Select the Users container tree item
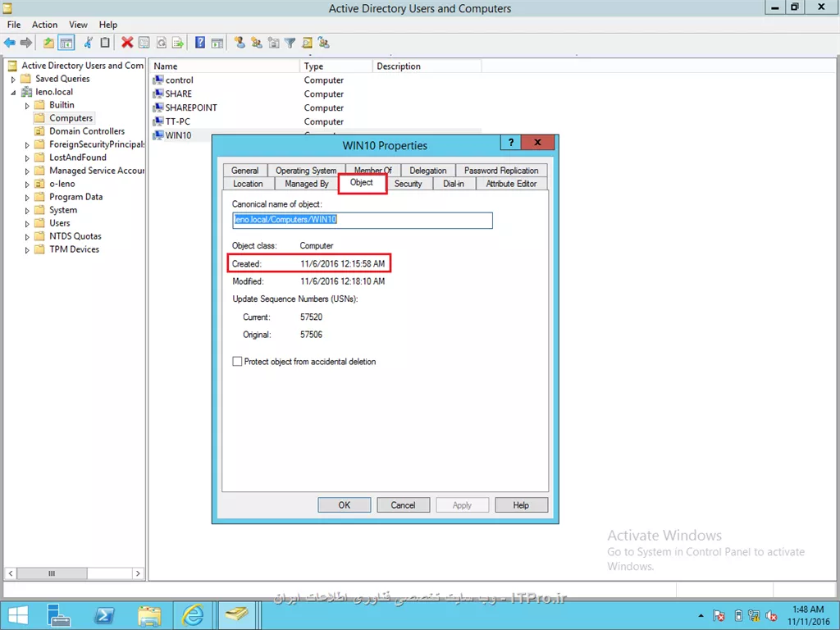 [59, 223]
